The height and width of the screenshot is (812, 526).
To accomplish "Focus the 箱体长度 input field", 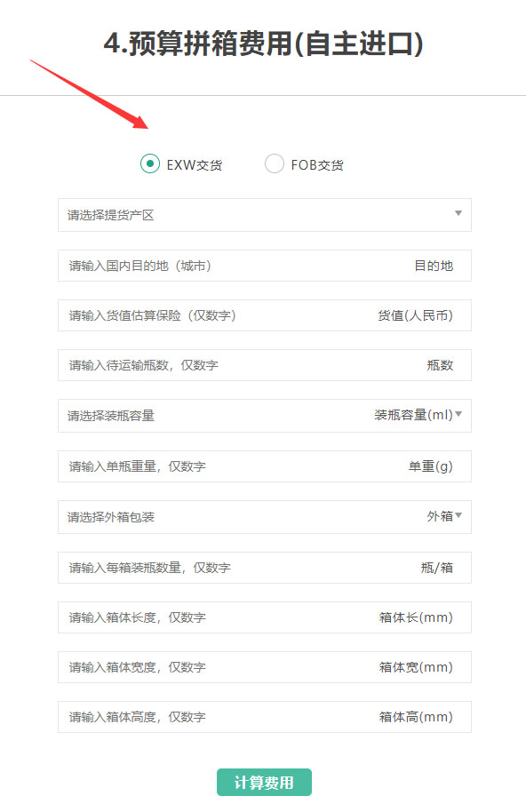I will point(265,617).
